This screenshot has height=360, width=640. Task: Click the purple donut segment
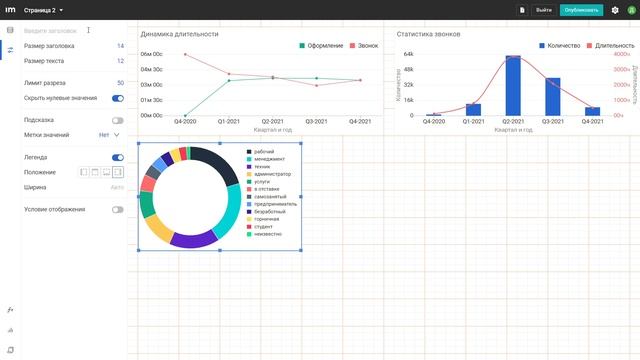click(194, 240)
